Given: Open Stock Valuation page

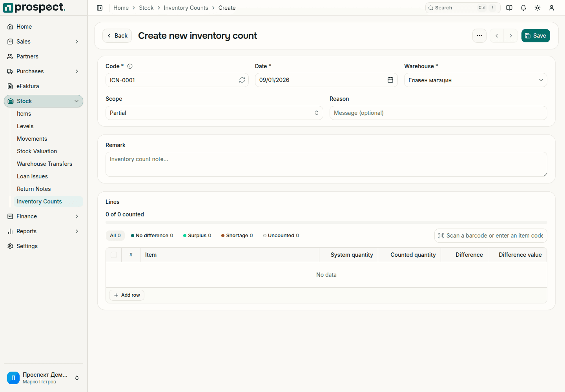Looking at the screenshot, I should coord(48,151).
